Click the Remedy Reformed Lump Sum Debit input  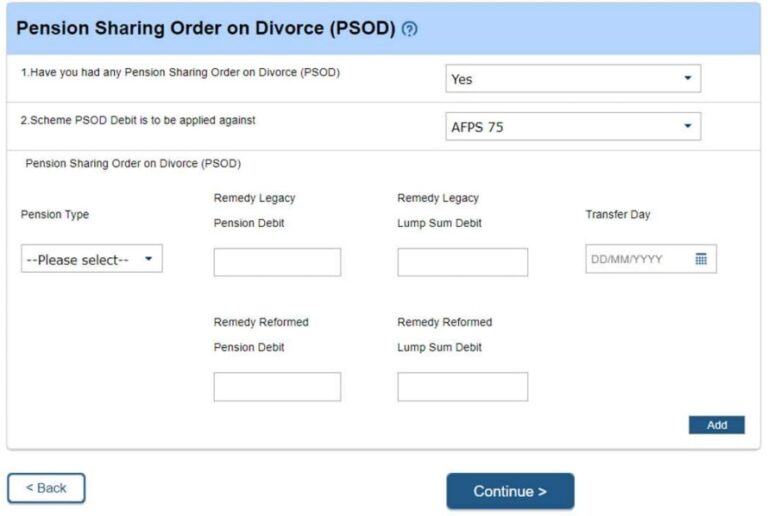(x=462, y=387)
